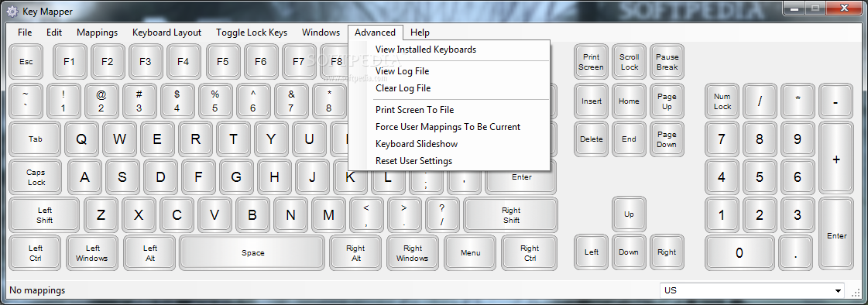The width and height of the screenshot is (868, 305).
Task: Open the Edit menu
Action: 54,33
